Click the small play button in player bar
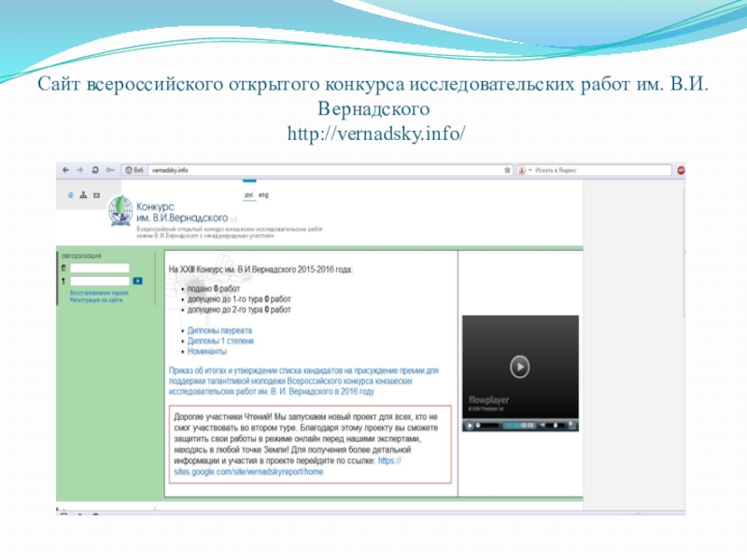The height and width of the screenshot is (560, 747). click(x=470, y=426)
